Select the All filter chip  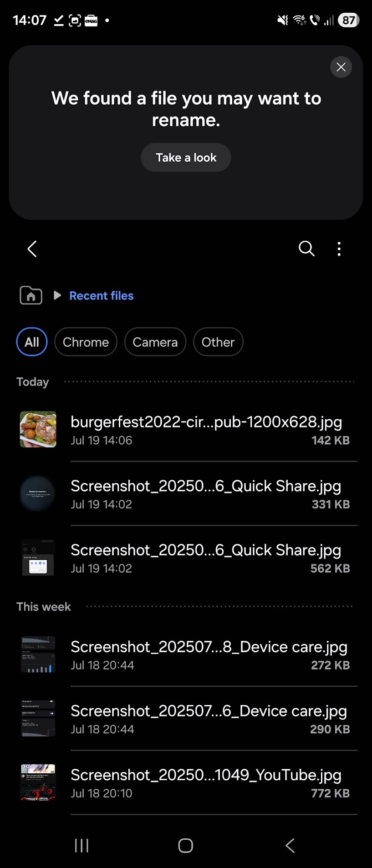pyautogui.click(x=32, y=342)
